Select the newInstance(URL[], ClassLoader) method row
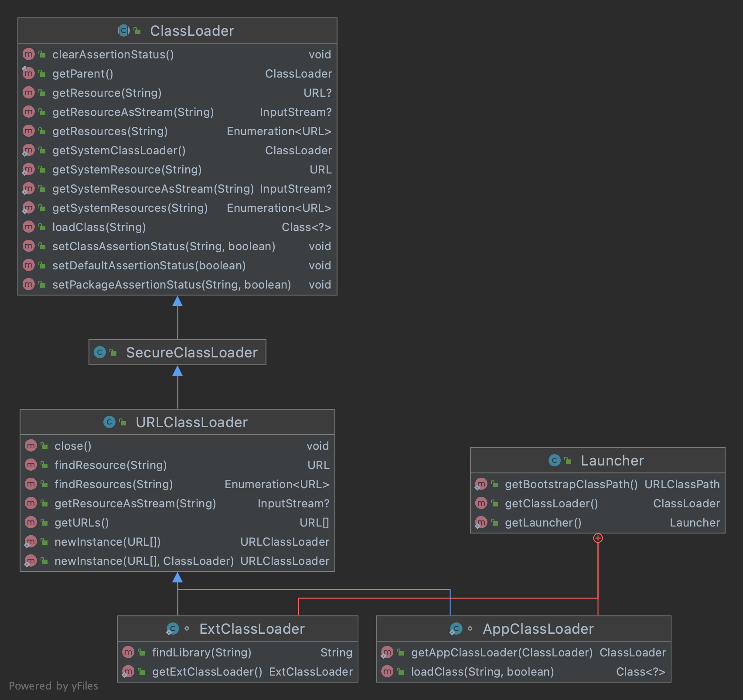Viewport: 743px width, 700px height. 177,561
